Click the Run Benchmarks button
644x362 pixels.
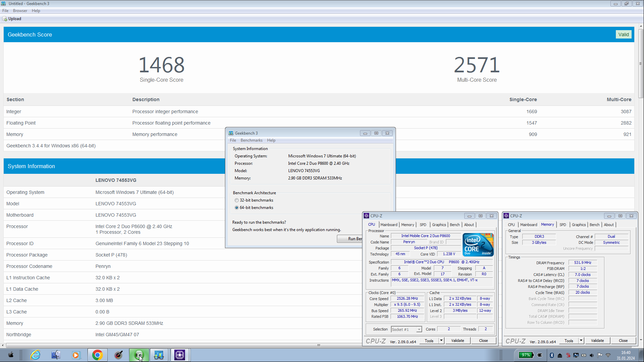click(x=349, y=239)
